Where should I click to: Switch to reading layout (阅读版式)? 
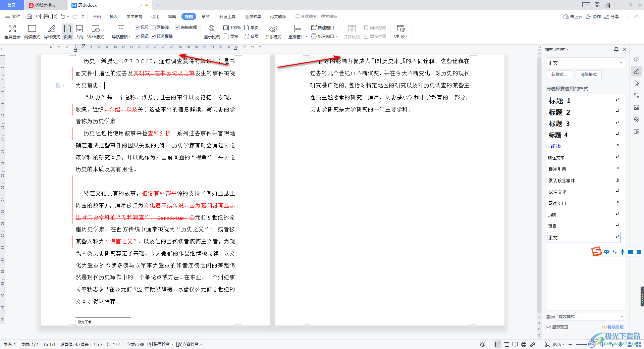coord(32,32)
